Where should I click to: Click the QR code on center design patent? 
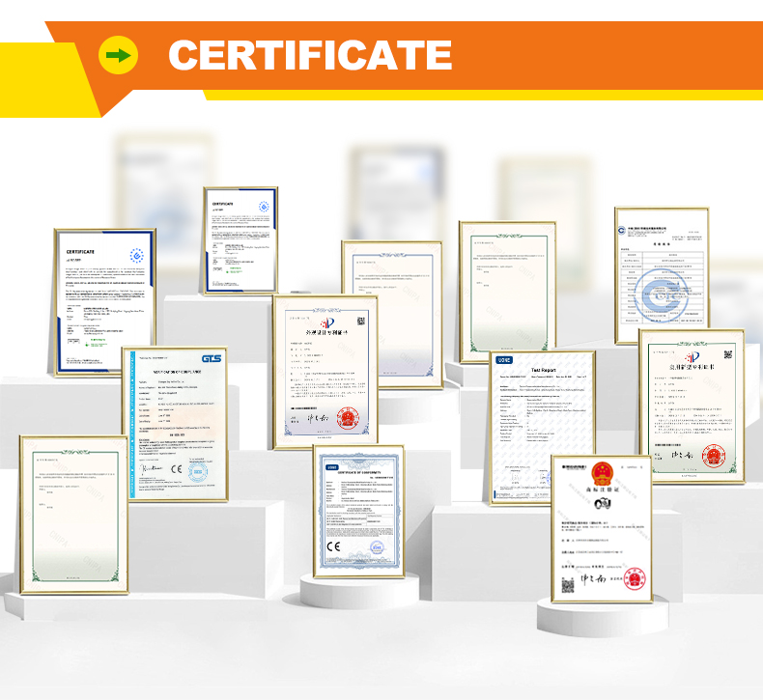pyautogui.click(x=361, y=322)
